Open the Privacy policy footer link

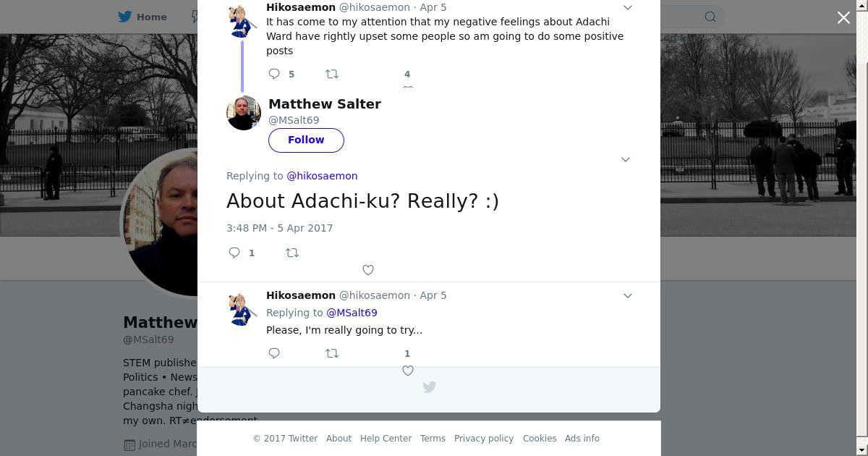point(484,439)
